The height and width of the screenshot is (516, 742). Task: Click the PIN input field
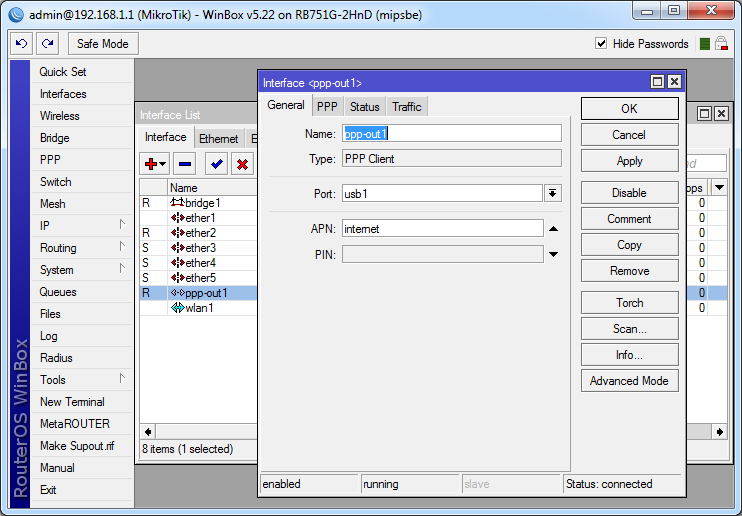pyautogui.click(x=442, y=254)
